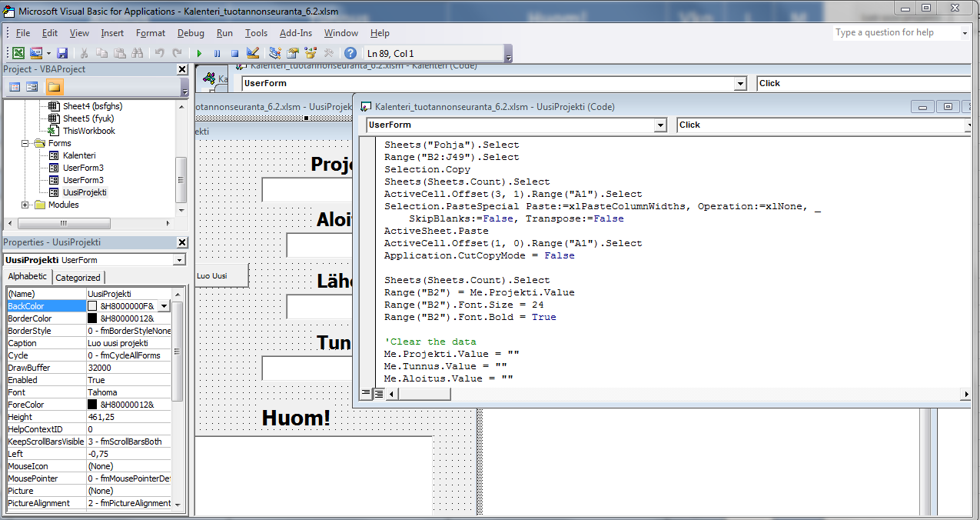Open the UserForm object dropdown in Kalenteri code window
The height and width of the screenshot is (520, 980).
point(740,83)
